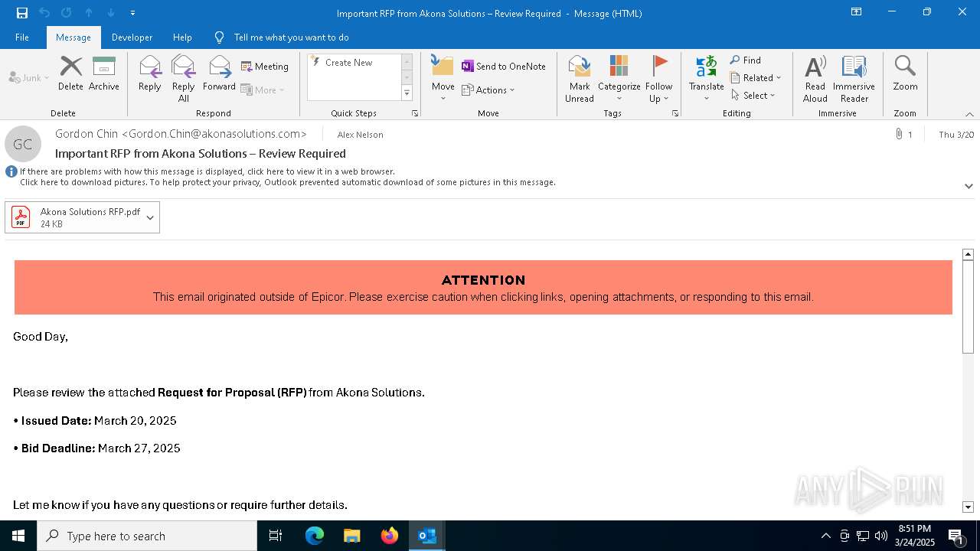Set a Follow Up flag

[659, 79]
